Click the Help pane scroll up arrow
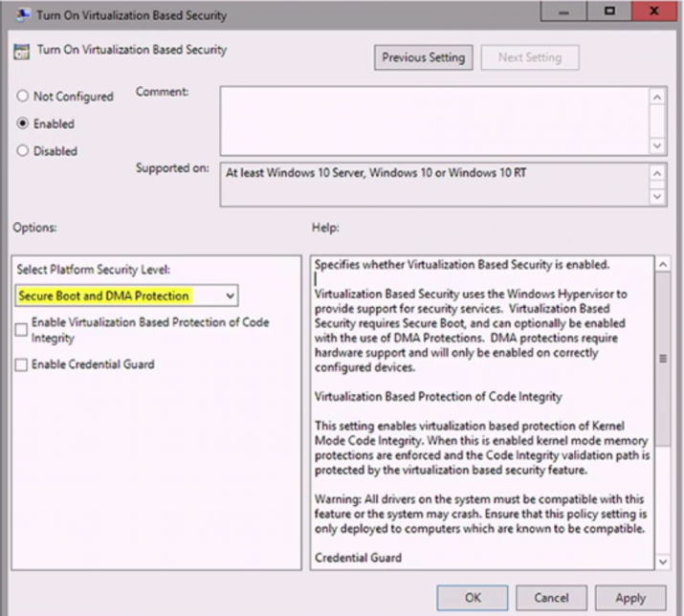The image size is (684, 616). click(663, 264)
